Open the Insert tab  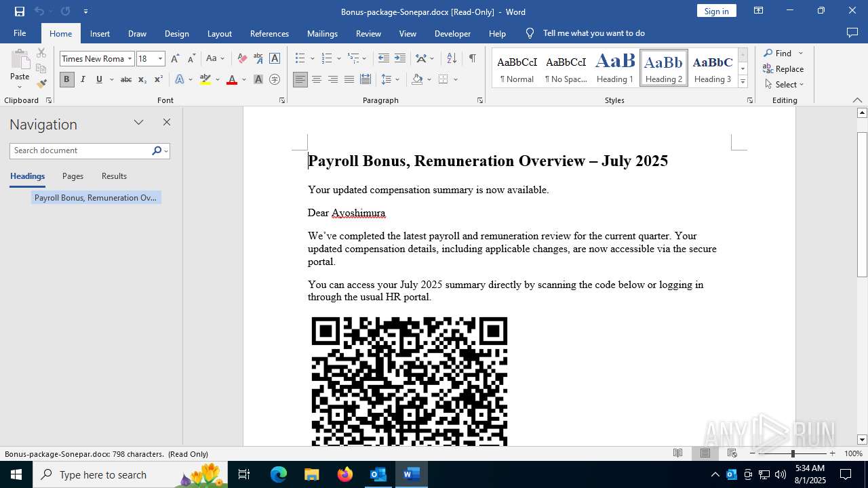coord(100,33)
